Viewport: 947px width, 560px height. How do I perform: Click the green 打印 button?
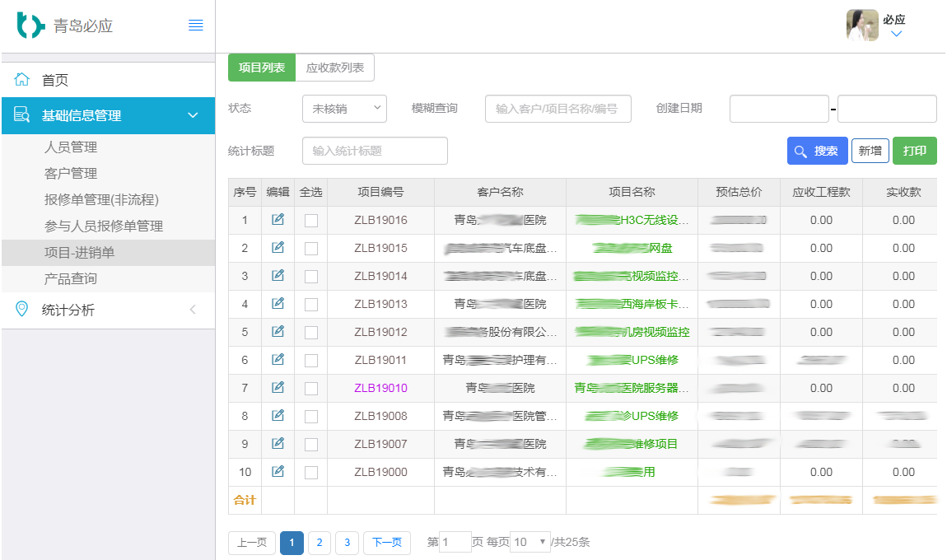pos(914,151)
